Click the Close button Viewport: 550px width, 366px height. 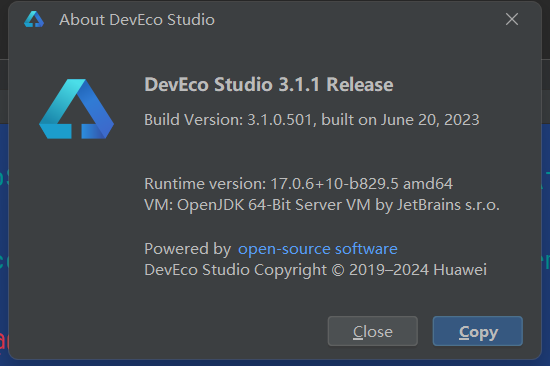coord(373,331)
